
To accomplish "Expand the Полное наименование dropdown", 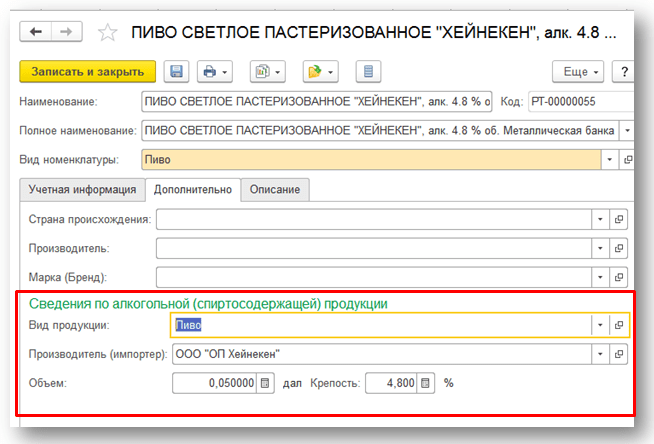I will tap(627, 131).
